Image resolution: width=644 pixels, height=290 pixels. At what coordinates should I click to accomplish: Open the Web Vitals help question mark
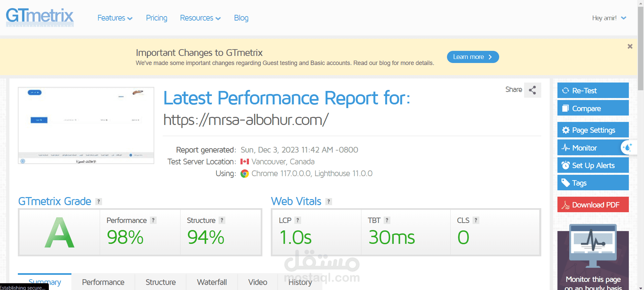(x=329, y=201)
